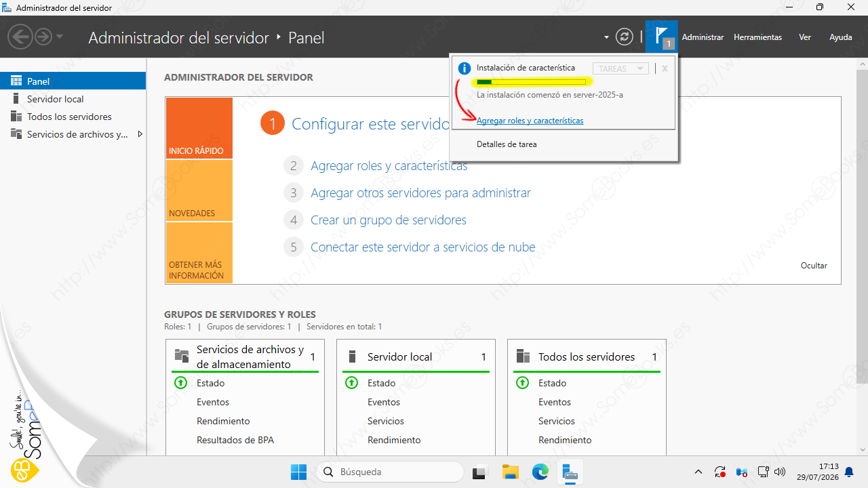
Task: Show hidden tray icons chevron
Action: click(698, 472)
